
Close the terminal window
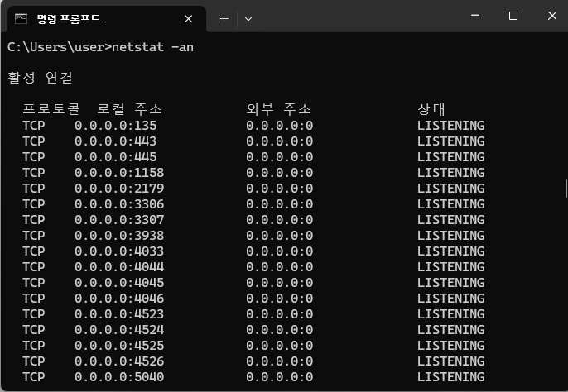click(x=552, y=16)
